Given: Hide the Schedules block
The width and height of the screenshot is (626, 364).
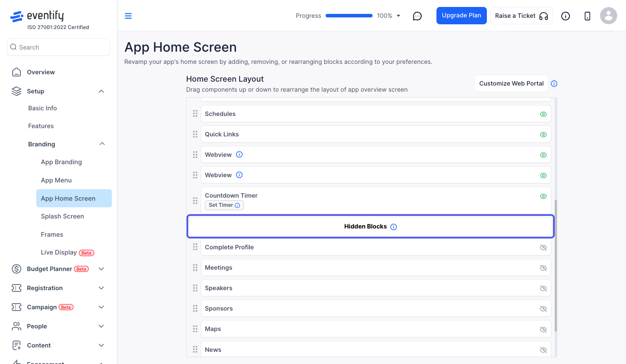Looking at the screenshot, I should point(543,114).
